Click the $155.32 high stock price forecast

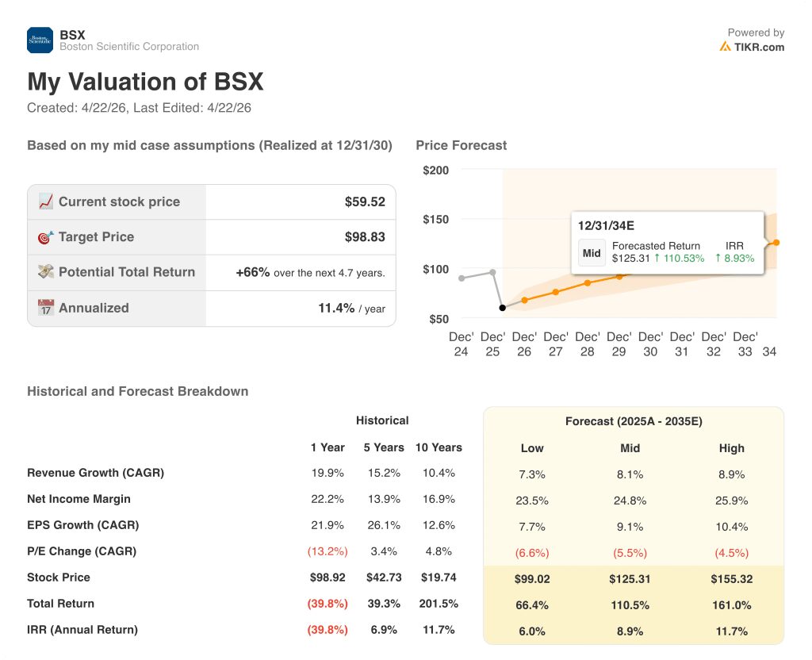click(x=731, y=578)
